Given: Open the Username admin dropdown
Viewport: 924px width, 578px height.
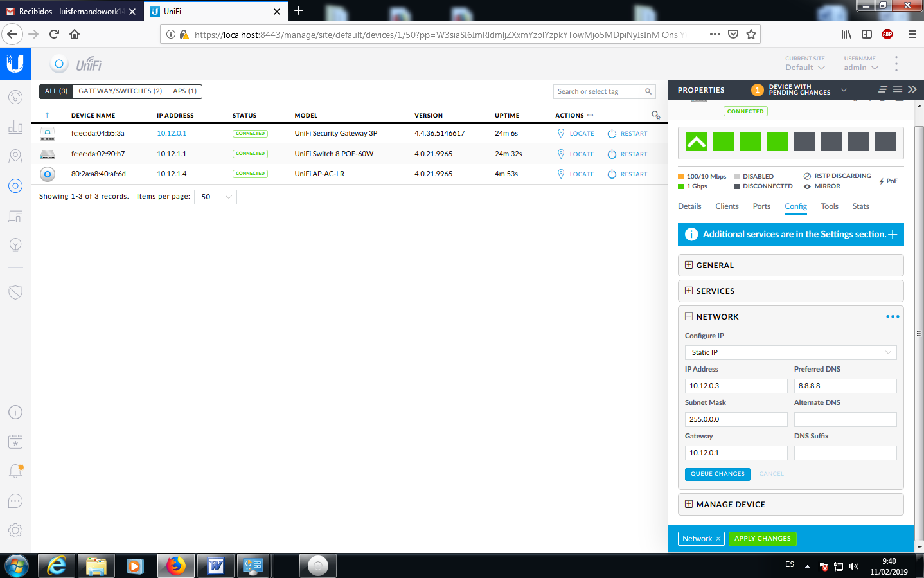Looking at the screenshot, I should 861,68.
